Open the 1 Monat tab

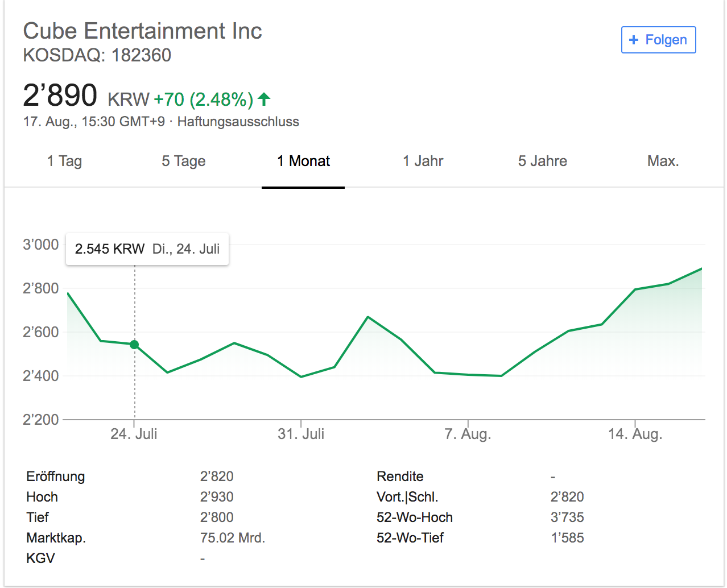pos(303,162)
